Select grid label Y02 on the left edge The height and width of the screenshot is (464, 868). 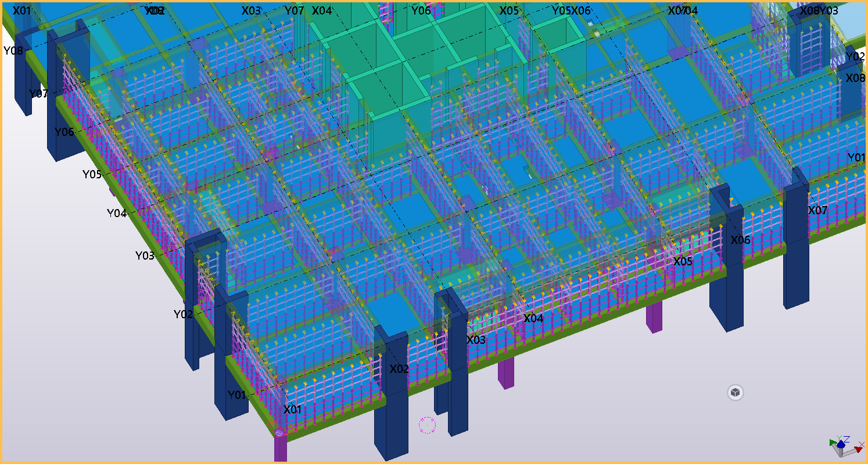(183, 314)
